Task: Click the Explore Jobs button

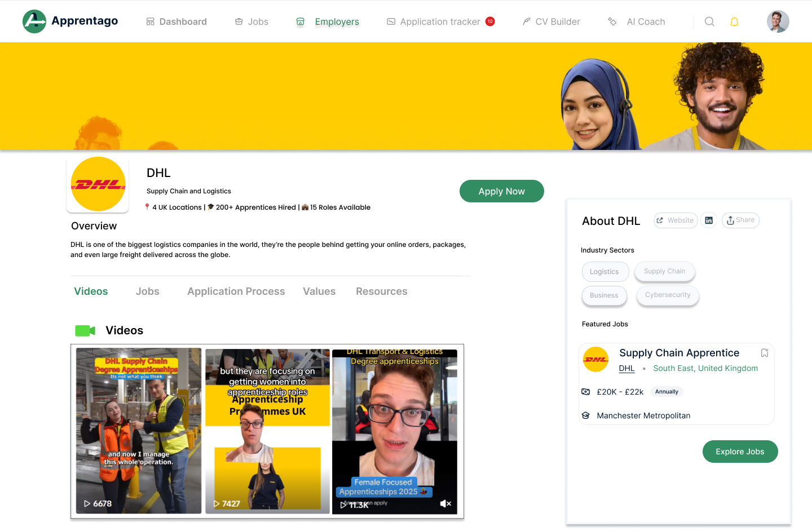Action: [x=740, y=452]
